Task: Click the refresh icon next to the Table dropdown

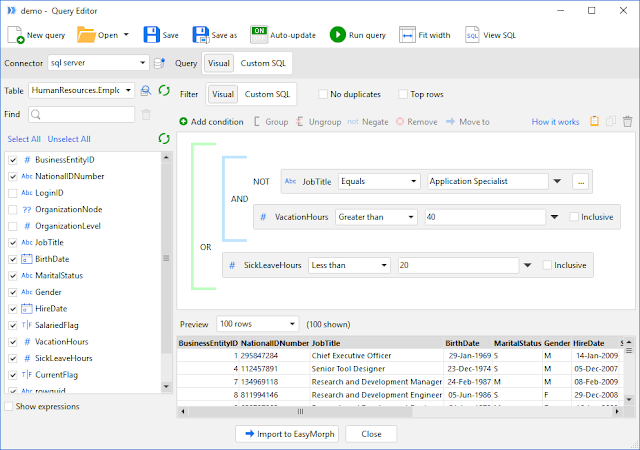Action: (x=164, y=90)
